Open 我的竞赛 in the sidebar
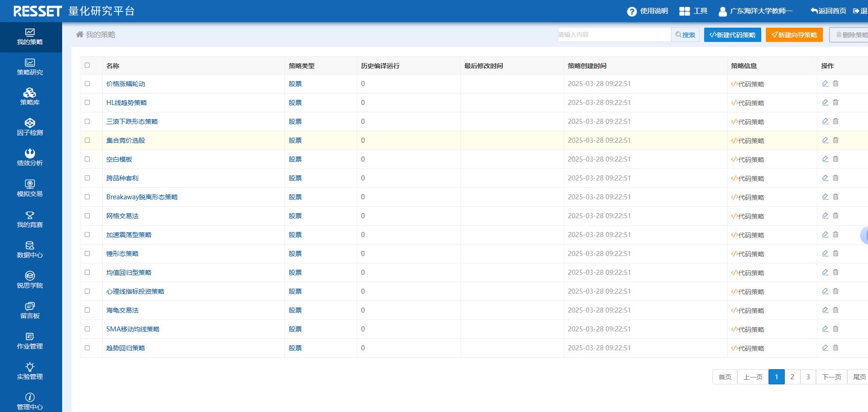Screen dimensions: 868x412 point(30,220)
